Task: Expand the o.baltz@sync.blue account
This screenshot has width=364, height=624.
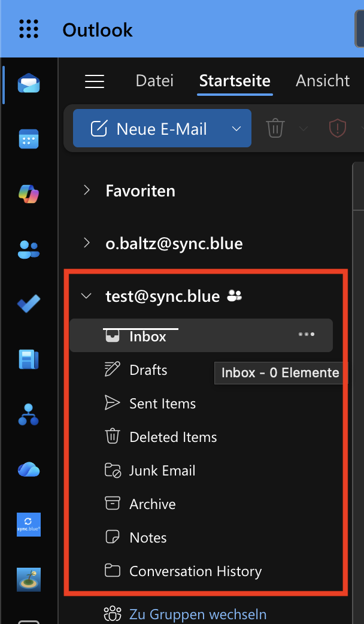Action: pyautogui.click(x=87, y=243)
